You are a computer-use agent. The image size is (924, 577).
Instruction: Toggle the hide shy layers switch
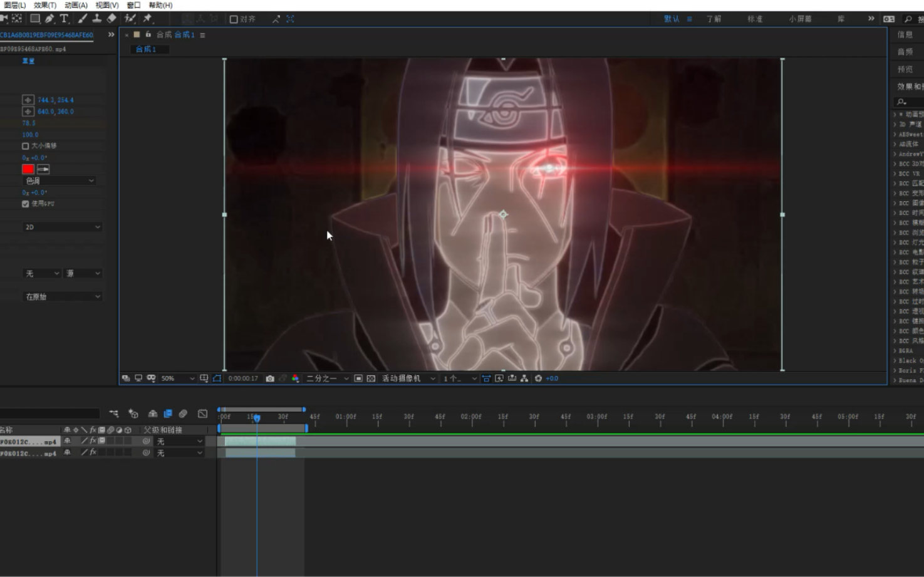coord(152,413)
